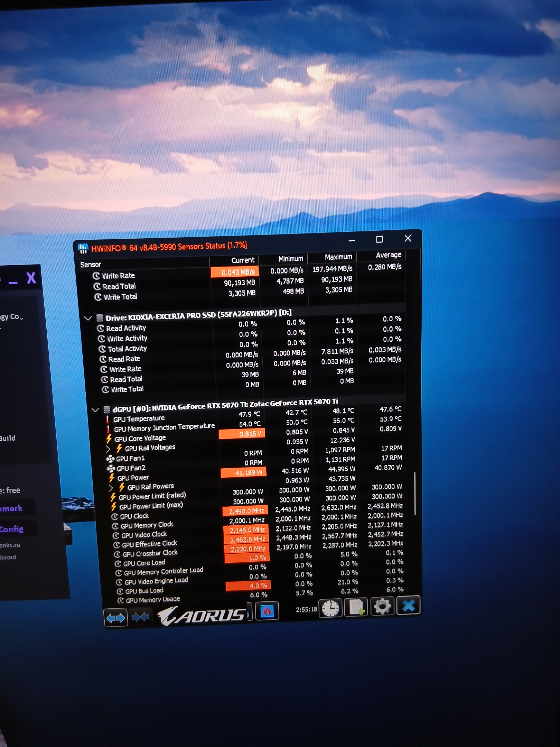Screen dimensions: 560x747
Task: Click the AORUS logo banner
Action: [x=203, y=616]
